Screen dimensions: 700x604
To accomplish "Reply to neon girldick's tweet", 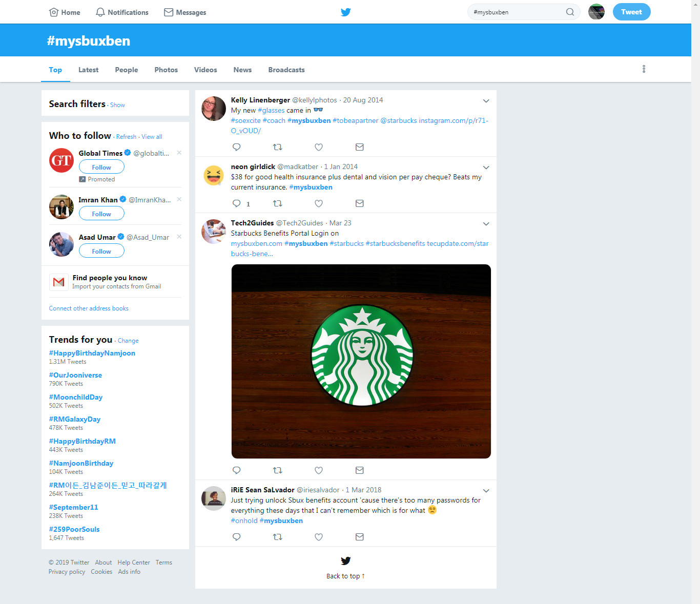I will [237, 203].
